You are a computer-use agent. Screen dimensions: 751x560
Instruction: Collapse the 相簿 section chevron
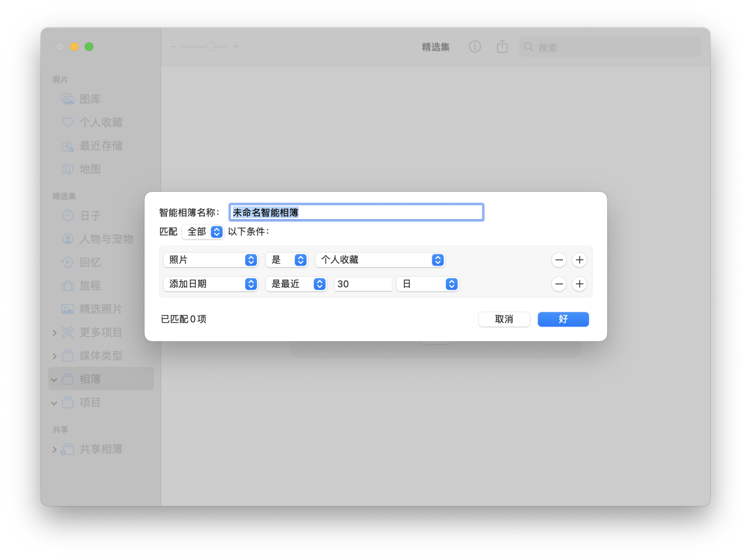pos(54,379)
